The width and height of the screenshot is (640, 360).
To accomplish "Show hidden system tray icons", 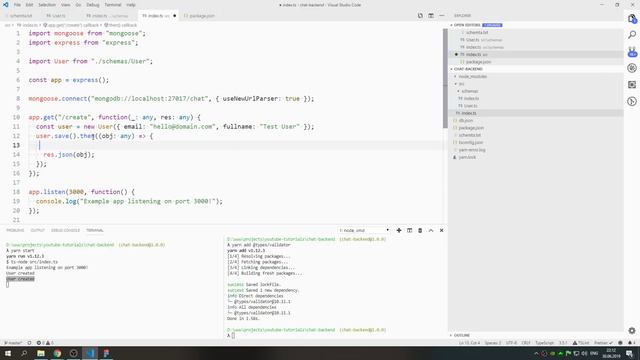I will pos(536,353).
